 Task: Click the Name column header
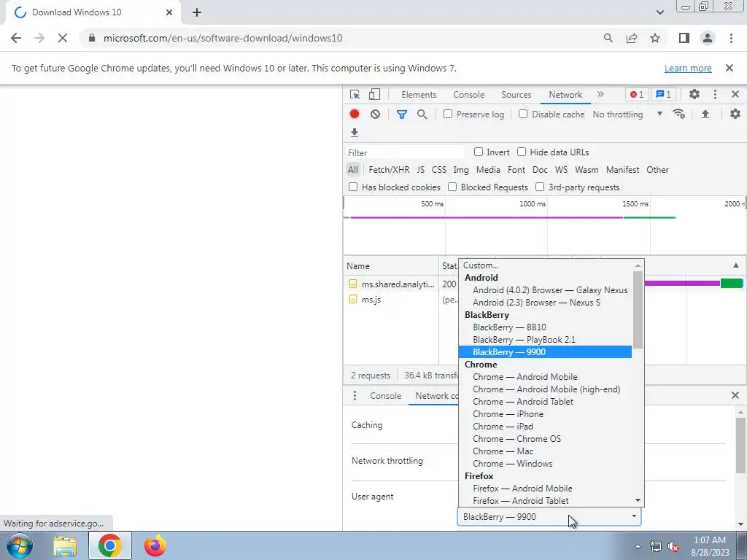[391, 265]
